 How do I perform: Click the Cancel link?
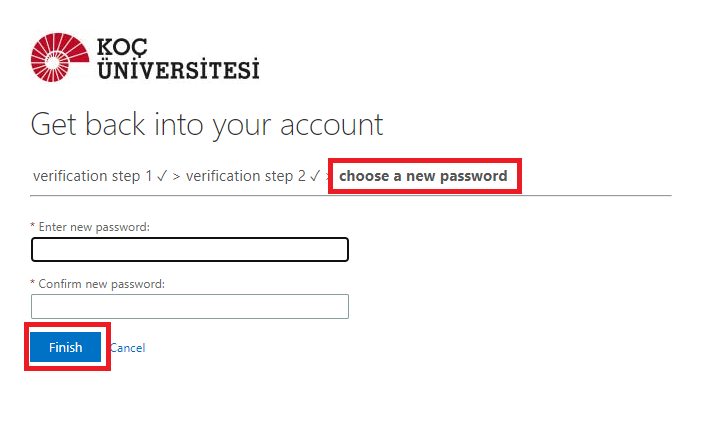[127, 348]
